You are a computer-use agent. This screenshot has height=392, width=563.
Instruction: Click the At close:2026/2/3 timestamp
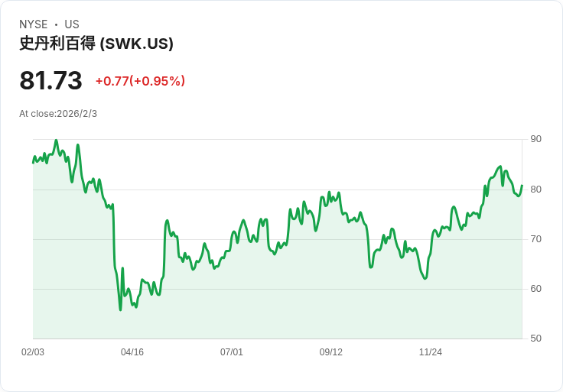pyautogui.click(x=58, y=114)
